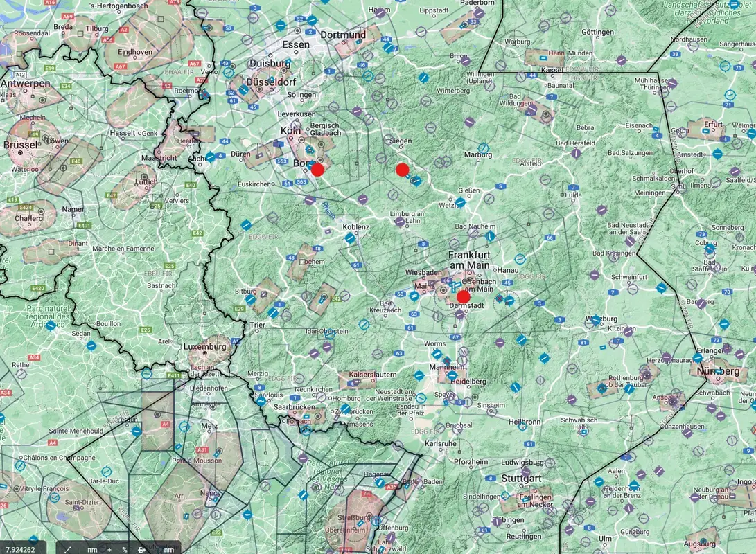Click the Trier city label

pyautogui.click(x=258, y=325)
